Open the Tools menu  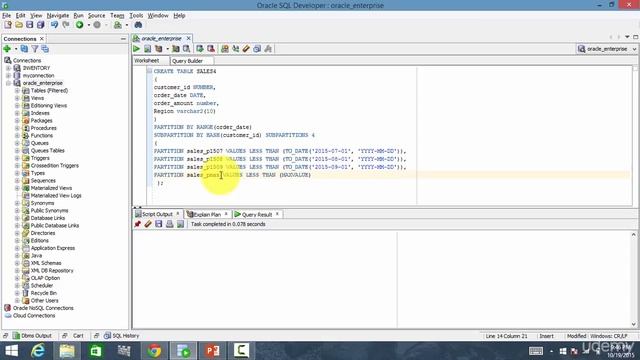136,16
